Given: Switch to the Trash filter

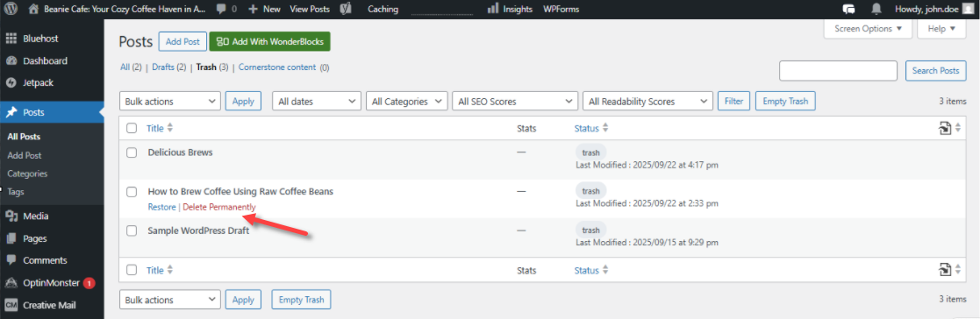Looking at the screenshot, I should [206, 67].
